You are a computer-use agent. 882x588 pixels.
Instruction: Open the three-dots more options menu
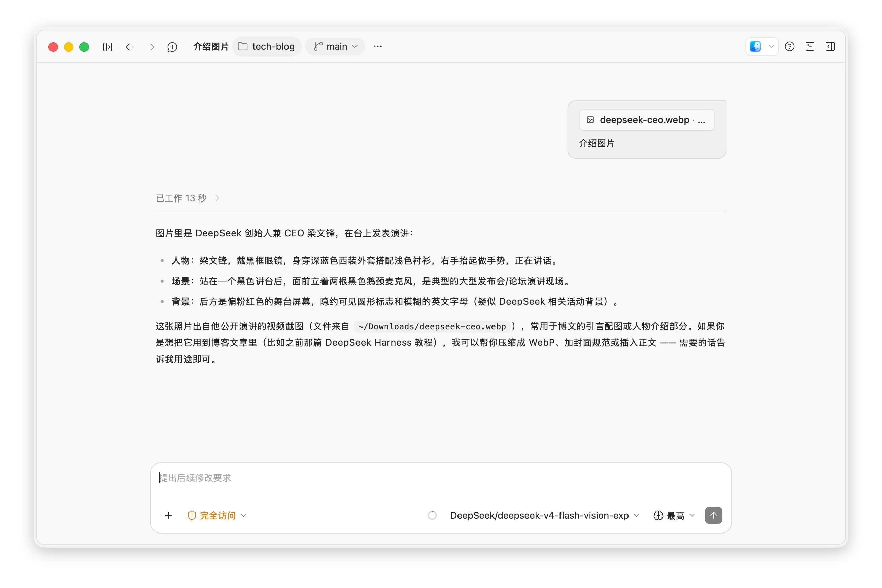tap(378, 46)
